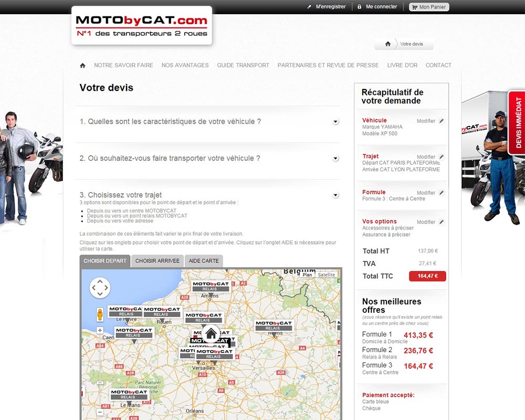The width and height of the screenshot is (525, 420).
Task: Select MOTObyCAT relais marker at Le Mans
Action: (129, 394)
